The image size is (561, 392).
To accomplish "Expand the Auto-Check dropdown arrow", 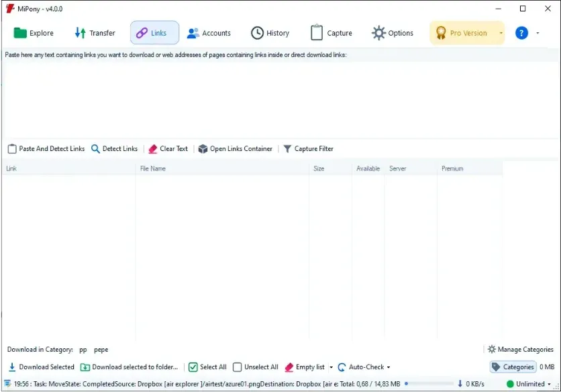I will click(389, 367).
